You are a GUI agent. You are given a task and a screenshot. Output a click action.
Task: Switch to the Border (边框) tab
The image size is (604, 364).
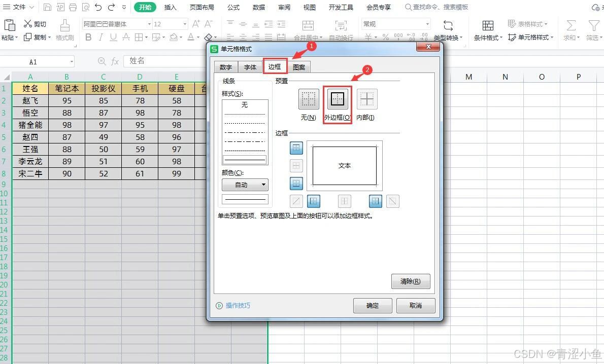275,66
